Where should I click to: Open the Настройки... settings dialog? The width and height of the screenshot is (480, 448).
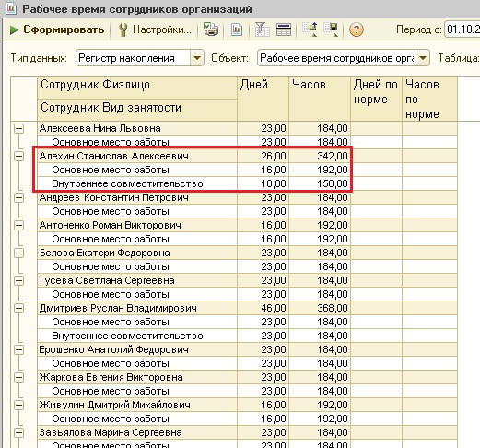(155, 29)
